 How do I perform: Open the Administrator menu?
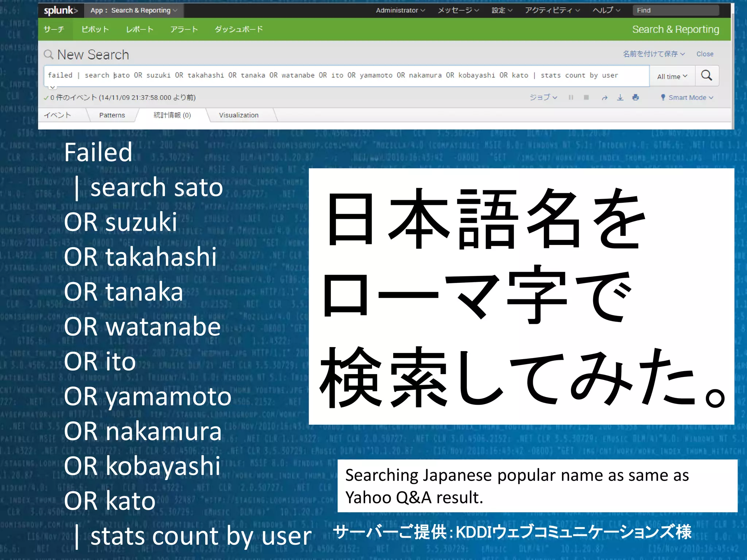(400, 10)
